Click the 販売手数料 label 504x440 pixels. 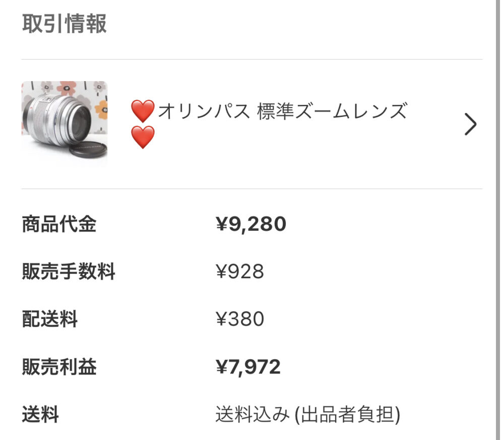(69, 272)
